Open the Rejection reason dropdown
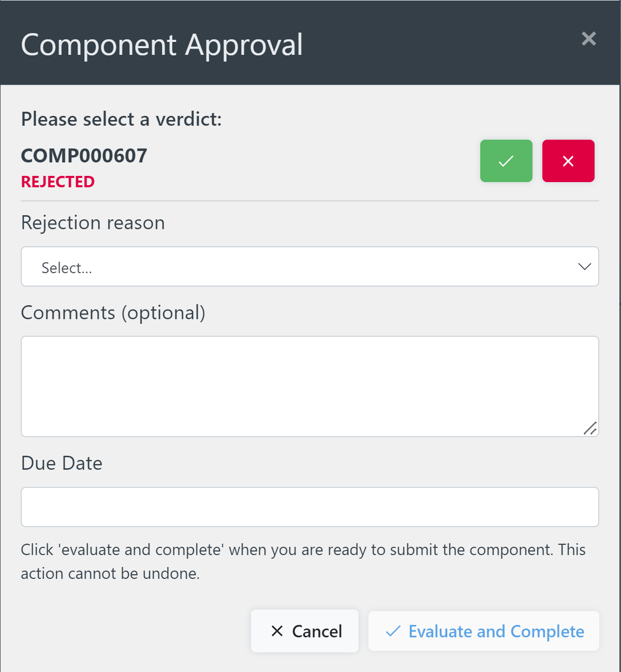Viewport: 621px width, 672px height. click(309, 266)
